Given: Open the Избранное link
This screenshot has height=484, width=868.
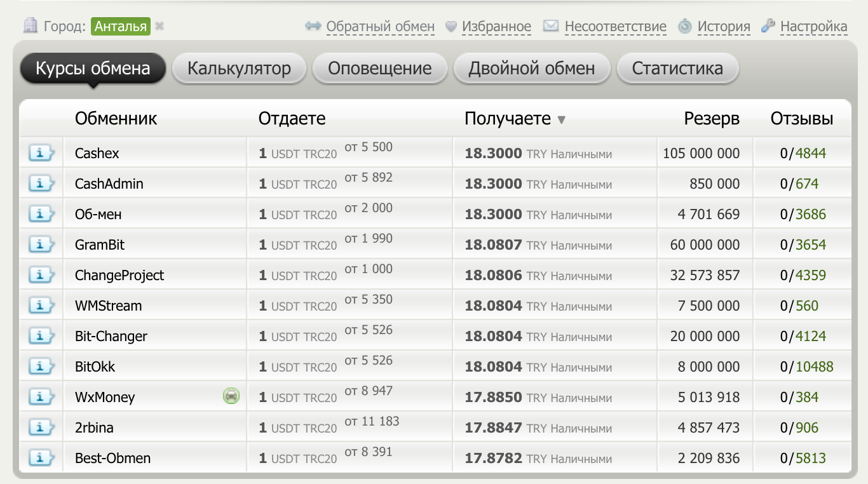Looking at the screenshot, I should [x=496, y=27].
